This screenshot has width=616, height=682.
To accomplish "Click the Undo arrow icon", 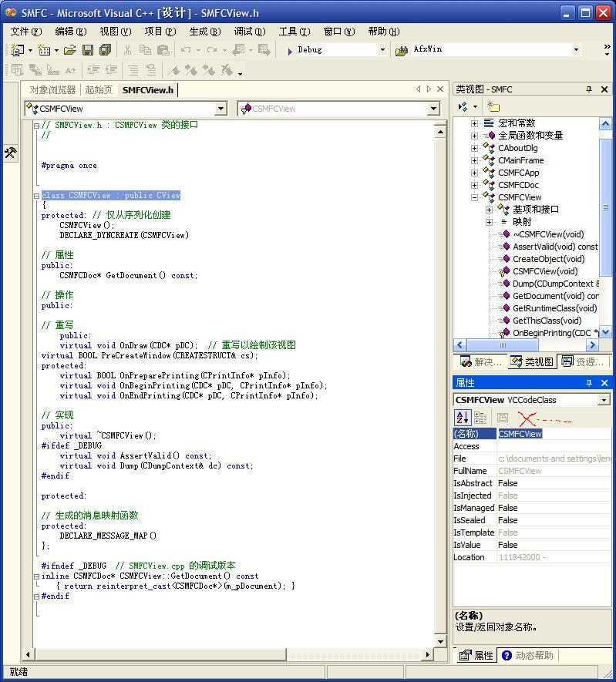I will (186, 50).
